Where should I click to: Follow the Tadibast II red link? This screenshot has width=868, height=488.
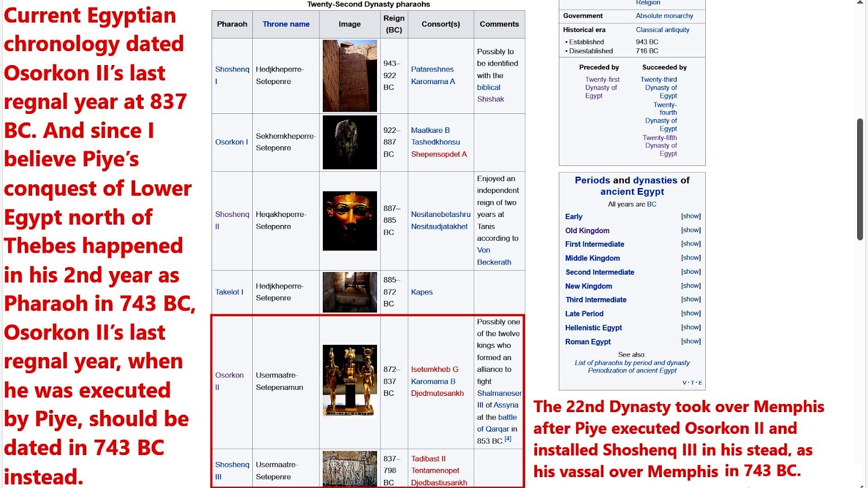click(x=428, y=459)
